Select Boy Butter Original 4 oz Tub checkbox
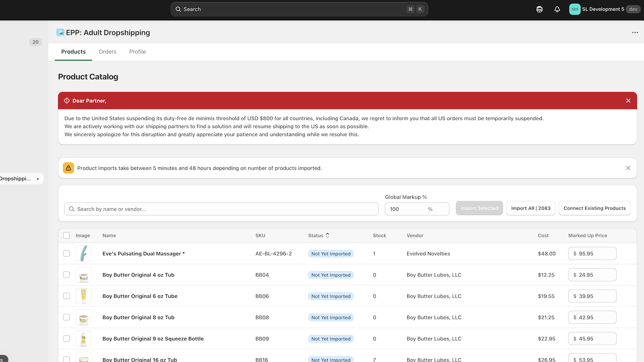Screen dimensions: 644x362 tap(66, 275)
